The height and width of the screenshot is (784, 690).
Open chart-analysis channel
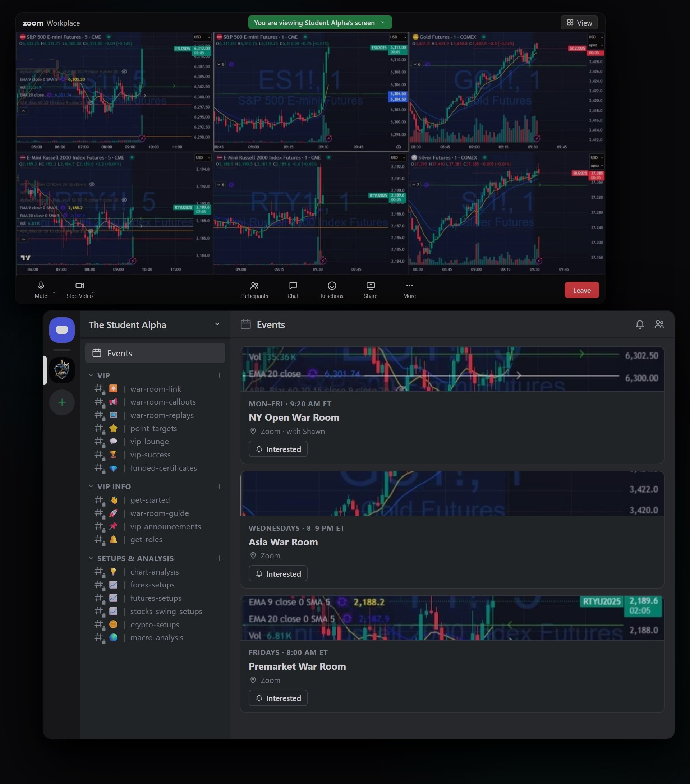click(155, 572)
